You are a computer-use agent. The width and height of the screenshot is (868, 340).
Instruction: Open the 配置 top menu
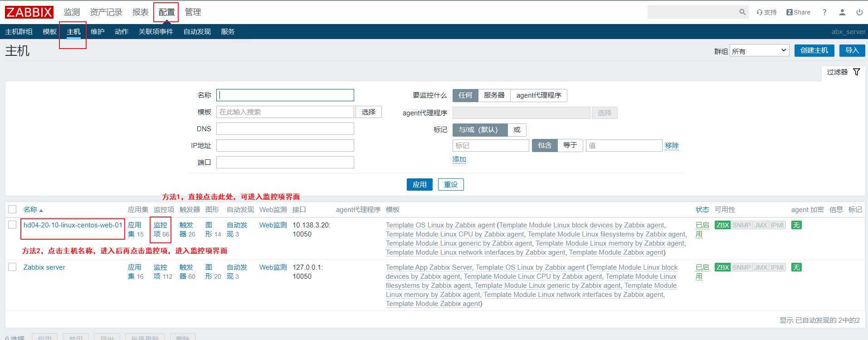point(166,12)
